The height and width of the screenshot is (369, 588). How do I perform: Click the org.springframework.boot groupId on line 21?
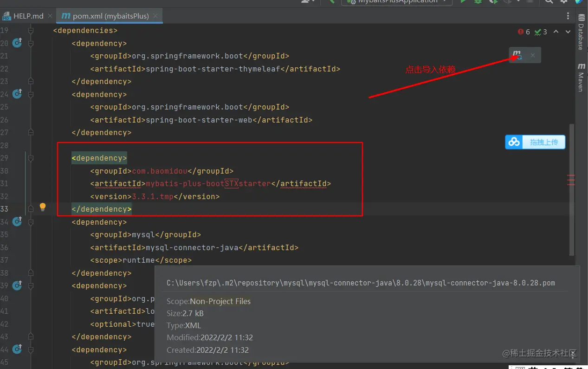pyautogui.click(x=187, y=56)
